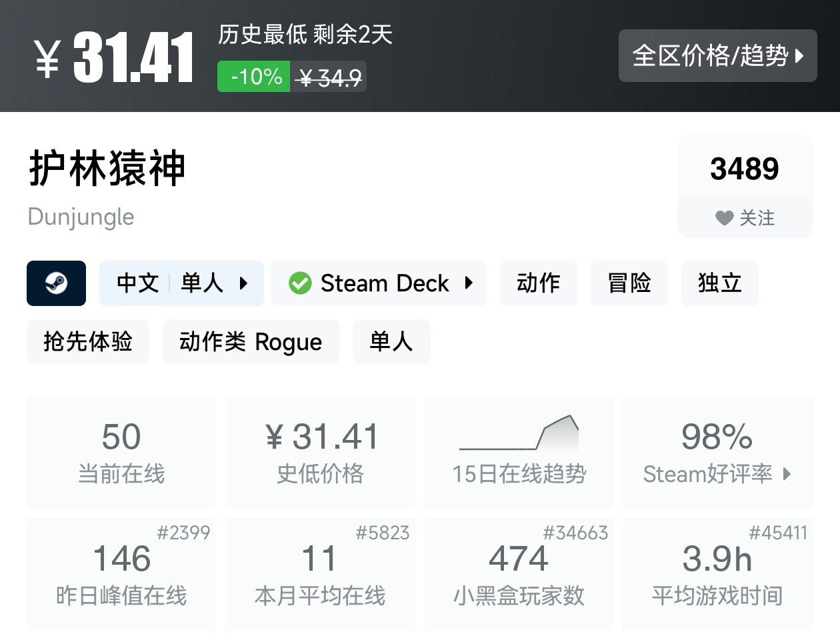Click the 史低价格 lowest price tile
This screenshot has width=840, height=636.
click(x=320, y=451)
